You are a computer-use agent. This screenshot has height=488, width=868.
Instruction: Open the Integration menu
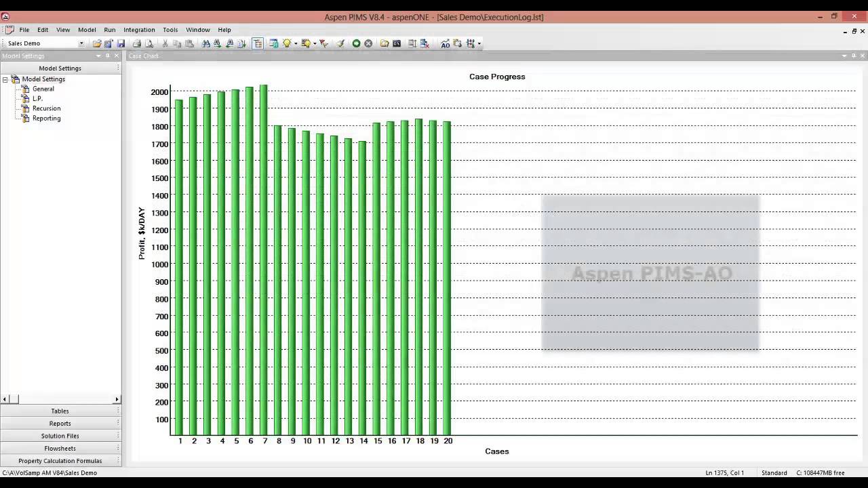click(139, 30)
